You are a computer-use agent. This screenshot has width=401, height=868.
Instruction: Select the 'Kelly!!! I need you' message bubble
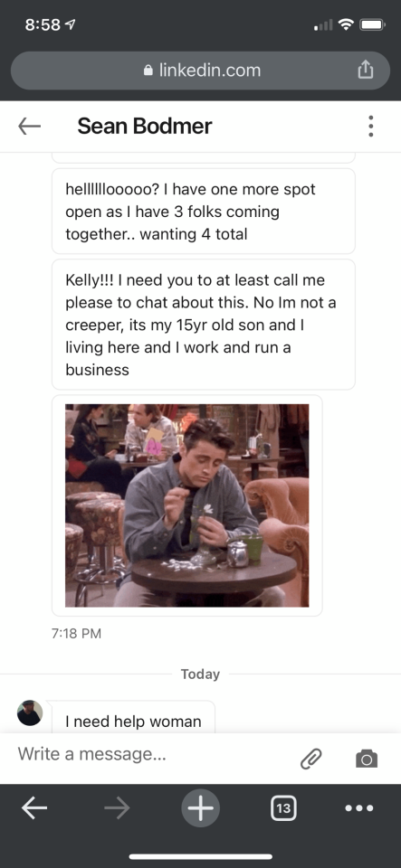coord(204,325)
